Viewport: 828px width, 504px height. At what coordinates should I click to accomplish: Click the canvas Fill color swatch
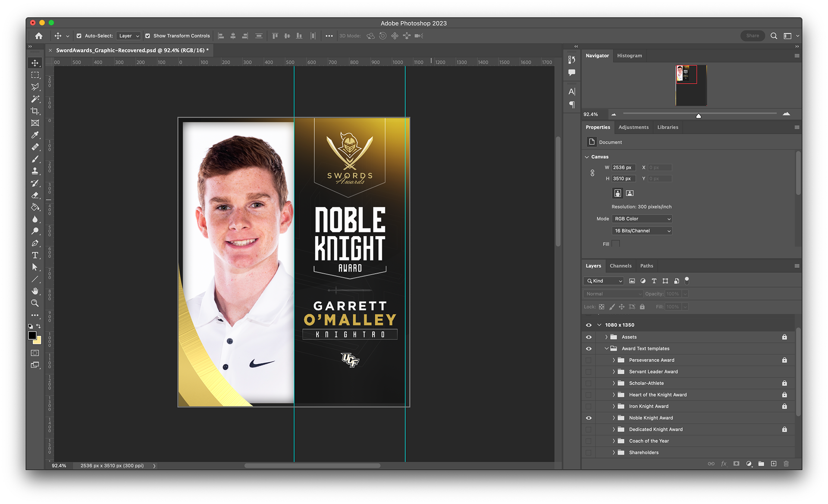tap(616, 244)
